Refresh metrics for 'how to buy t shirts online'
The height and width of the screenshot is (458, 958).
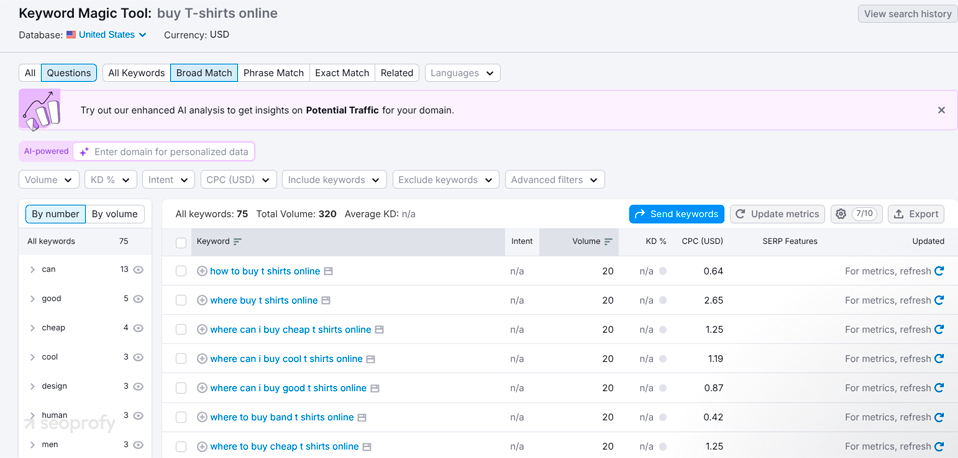939,271
